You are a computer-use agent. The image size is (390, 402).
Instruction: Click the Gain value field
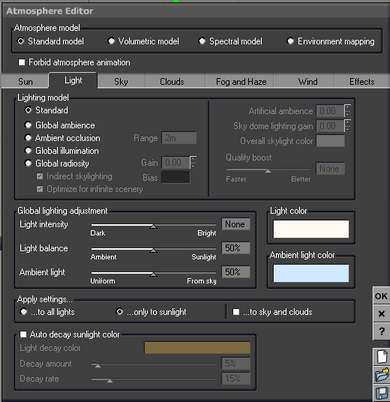pyautogui.click(x=175, y=163)
